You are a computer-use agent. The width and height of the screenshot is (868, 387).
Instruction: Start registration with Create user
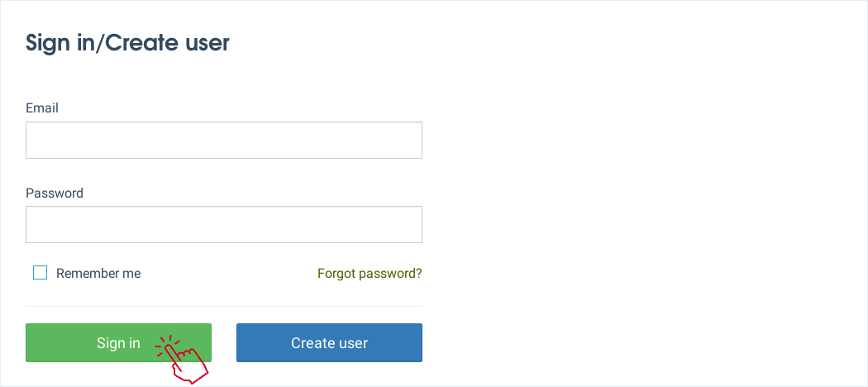coord(329,343)
